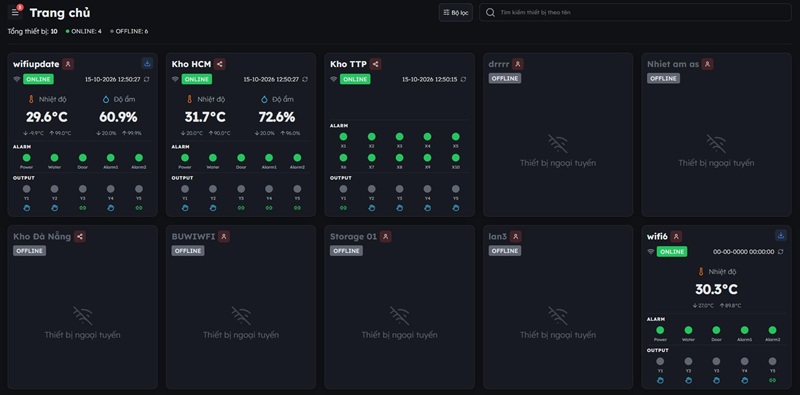Refresh the wifiupdate card timestamp
The height and width of the screenshot is (395, 800).
[x=147, y=79]
